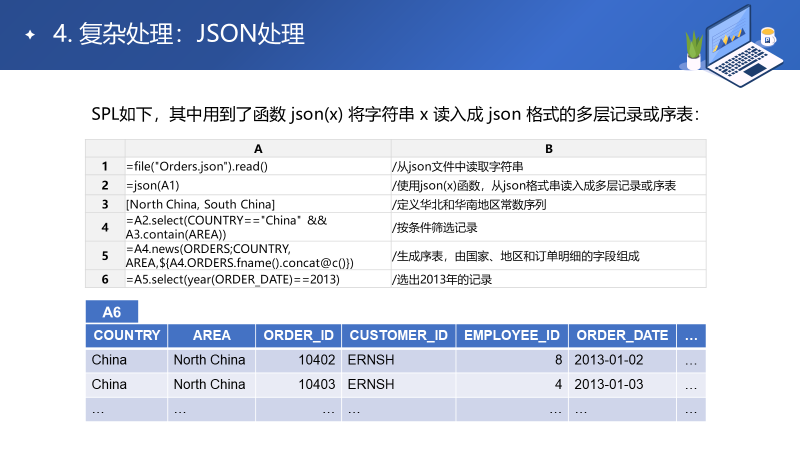
Task: Click column header A in SPL grid
Action: [x=258, y=148]
